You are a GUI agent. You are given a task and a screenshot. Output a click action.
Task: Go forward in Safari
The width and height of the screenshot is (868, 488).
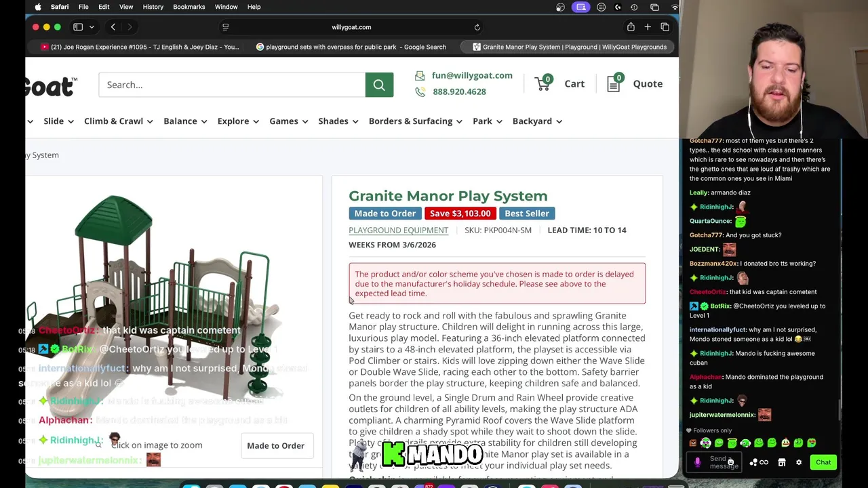pyautogui.click(x=130, y=27)
